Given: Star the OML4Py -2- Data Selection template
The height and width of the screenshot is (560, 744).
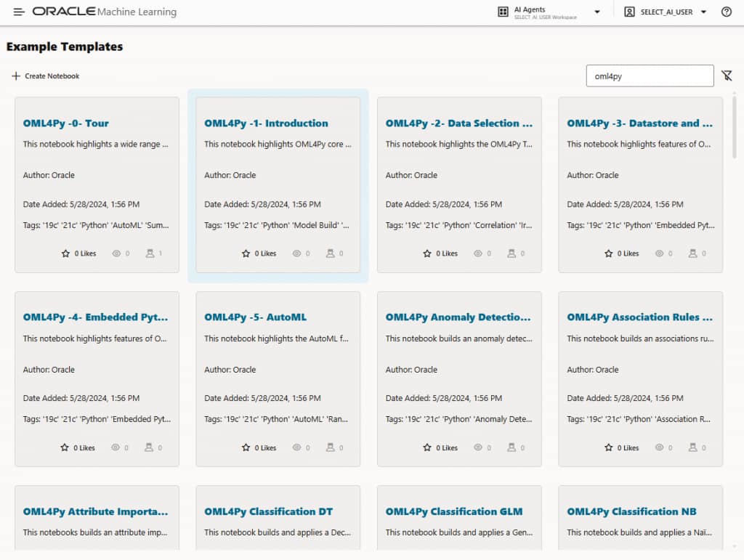Looking at the screenshot, I should (427, 253).
